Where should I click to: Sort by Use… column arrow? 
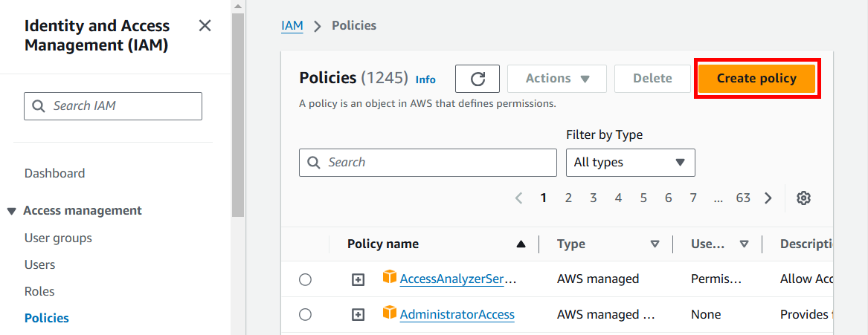coord(744,244)
